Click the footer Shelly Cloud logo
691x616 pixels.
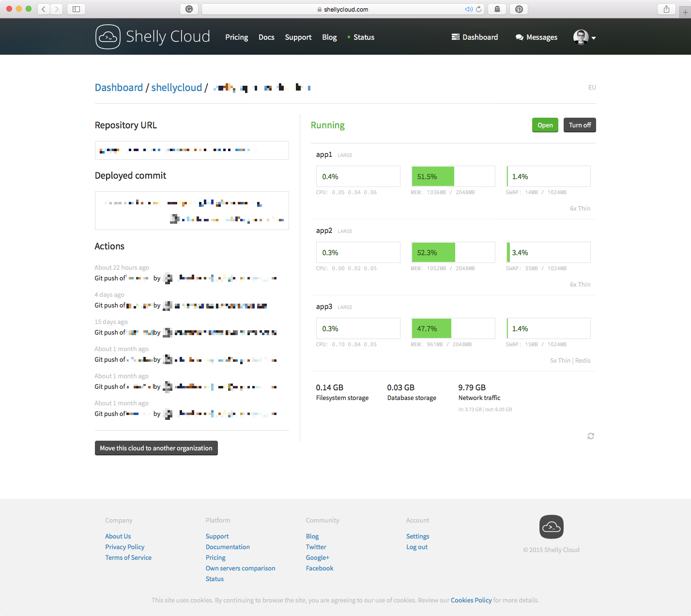(x=552, y=527)
